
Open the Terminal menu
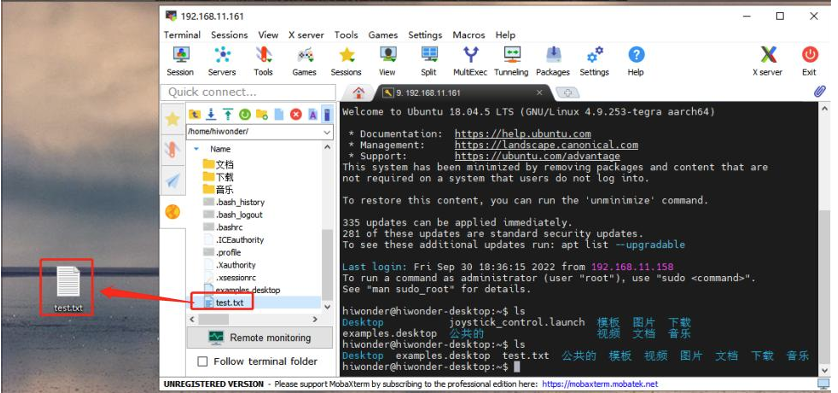pyautogui.click(x=182, y=35)
